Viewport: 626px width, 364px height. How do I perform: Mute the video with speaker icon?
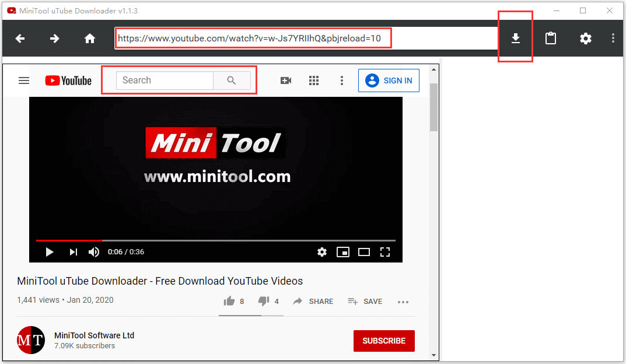[94, 252]
